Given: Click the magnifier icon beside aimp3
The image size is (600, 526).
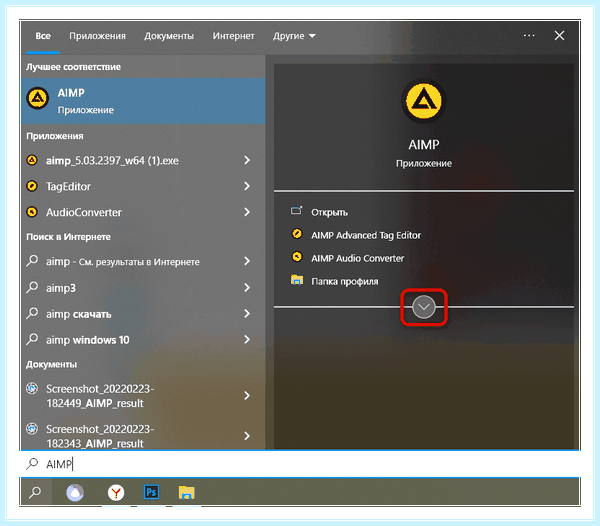Looking at the screenshot, I should [33, 287].
